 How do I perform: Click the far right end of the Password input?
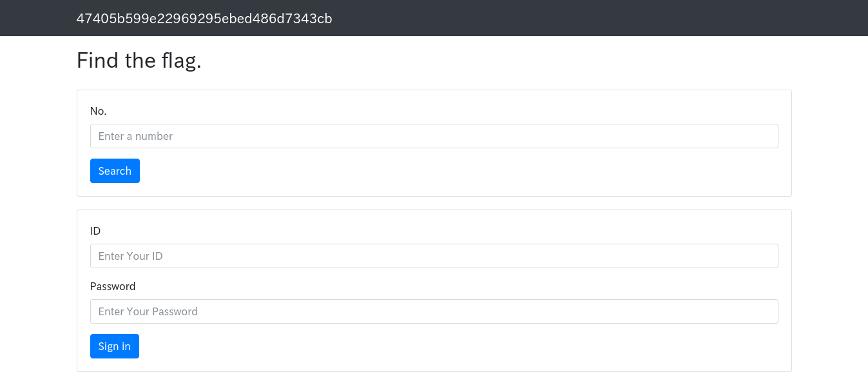pos(770,311)
